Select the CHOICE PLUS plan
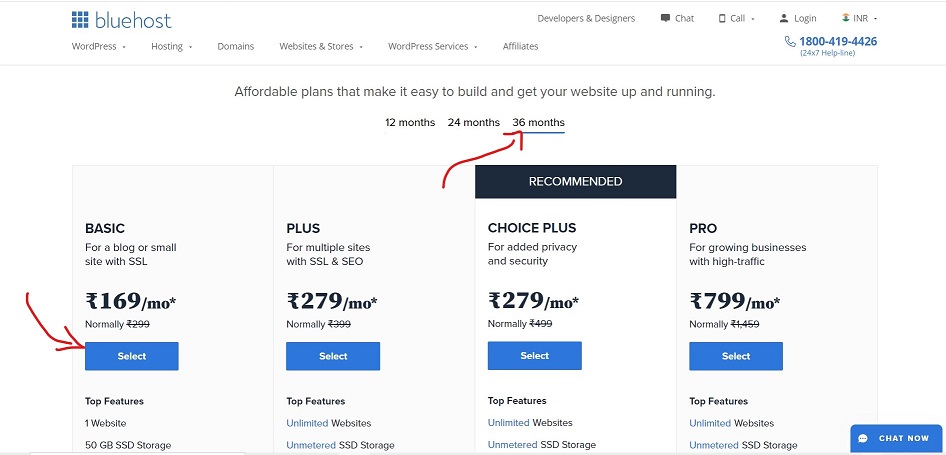The width and height of the screenshot is (946, 455). tap(535, 355)
